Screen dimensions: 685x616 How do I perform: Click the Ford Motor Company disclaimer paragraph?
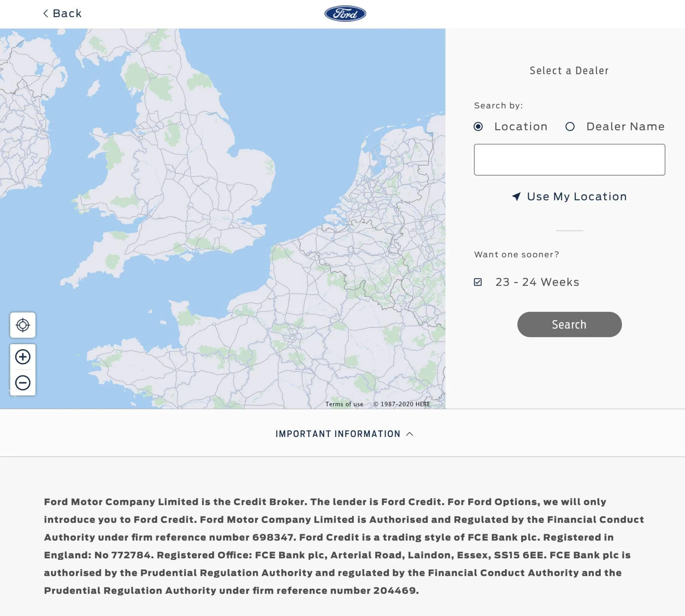[x=344, y=546]
